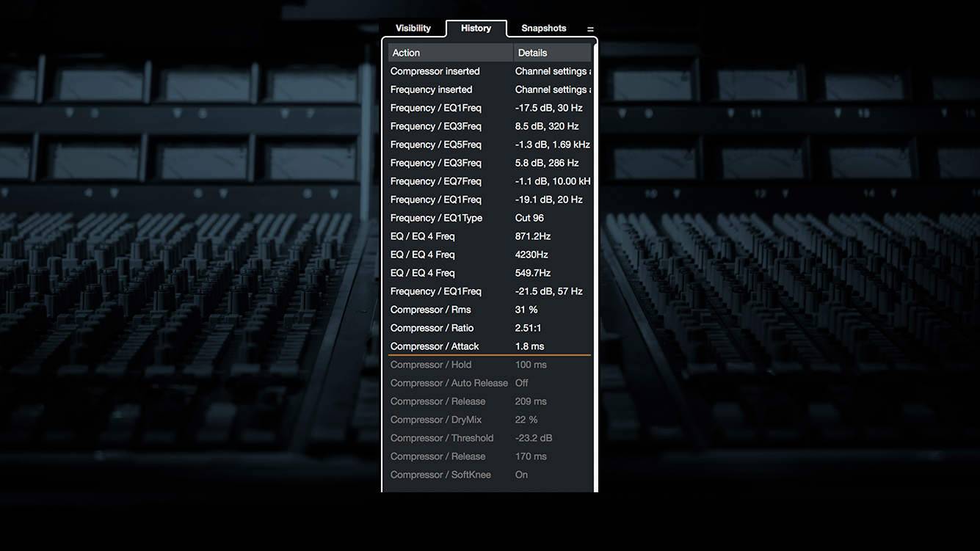Jump to EQ1Freq step at -17.5 dB, 30 Hz
The image size is (980, 551).
pos(490,108)
